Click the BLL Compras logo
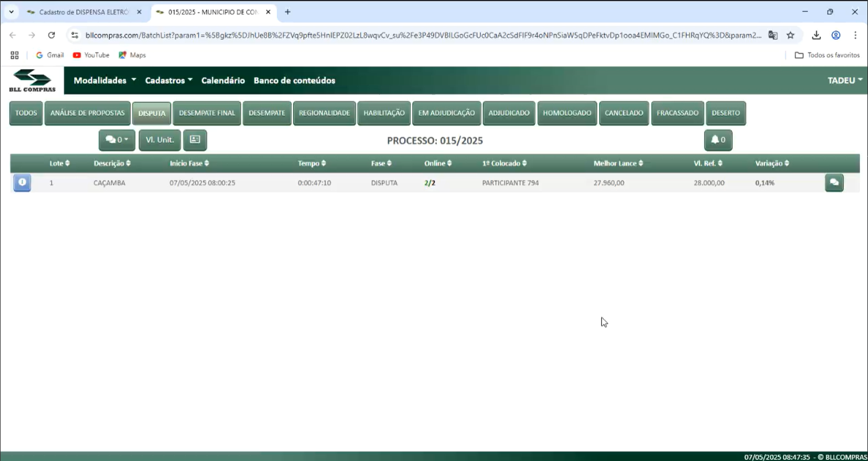 point(32,80)
